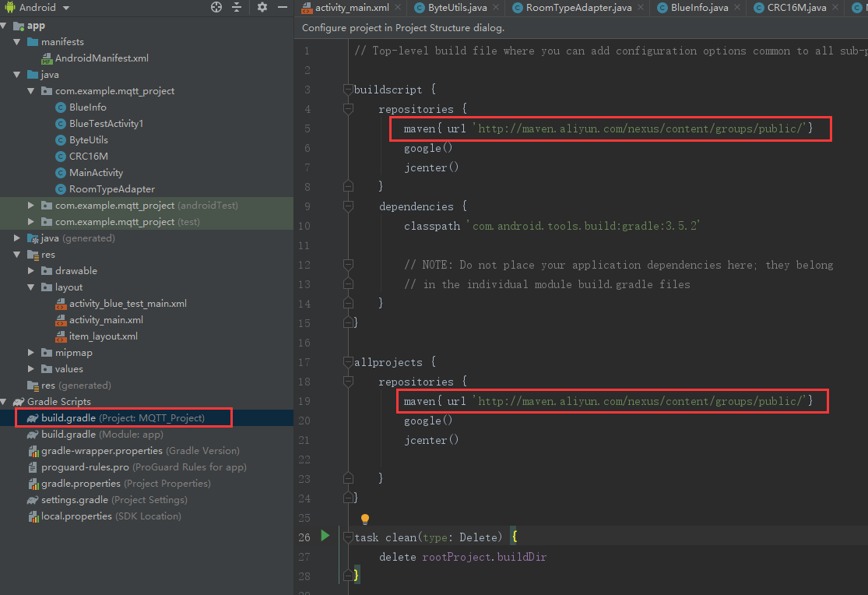Fold the buildscript block

coord(348,90)
